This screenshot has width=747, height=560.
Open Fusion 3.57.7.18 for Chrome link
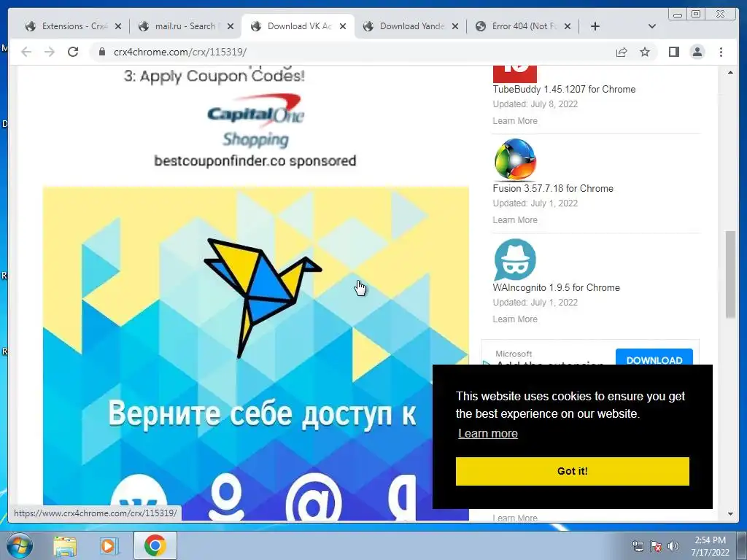point(553,189)
